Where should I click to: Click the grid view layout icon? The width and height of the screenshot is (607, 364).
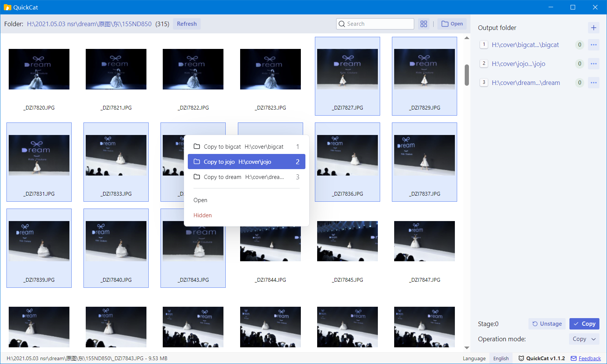tap(424, 24)
